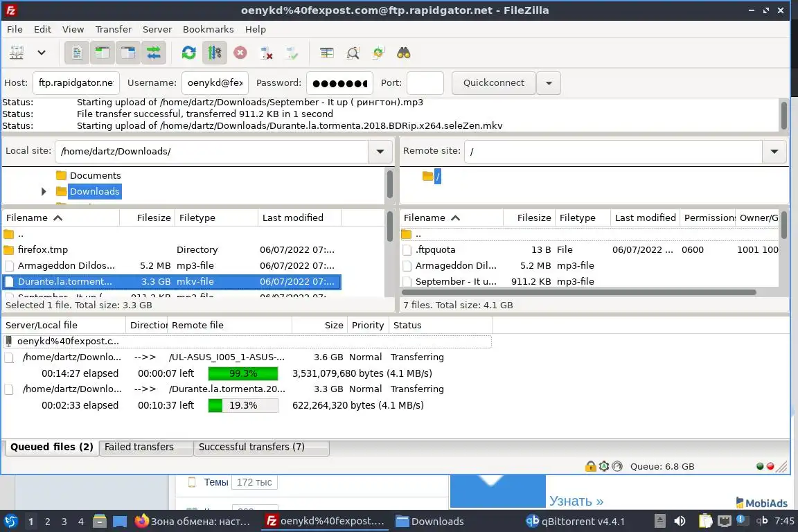
Task: Open the View menu
Action: point(73,29)
